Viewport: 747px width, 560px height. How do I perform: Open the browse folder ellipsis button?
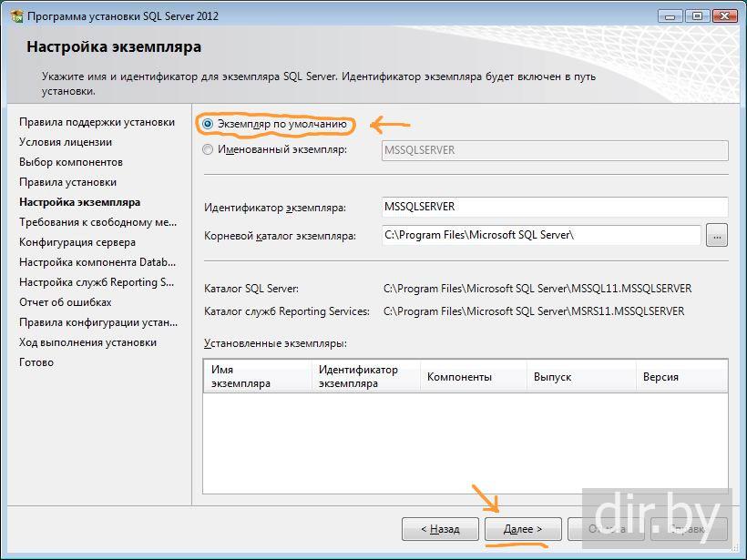[717, 236]
